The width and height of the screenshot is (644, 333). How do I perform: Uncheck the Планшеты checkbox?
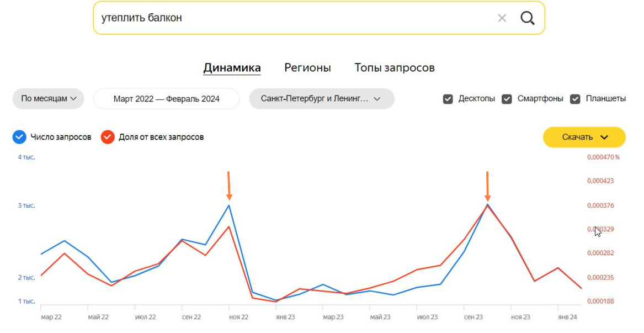575,99
